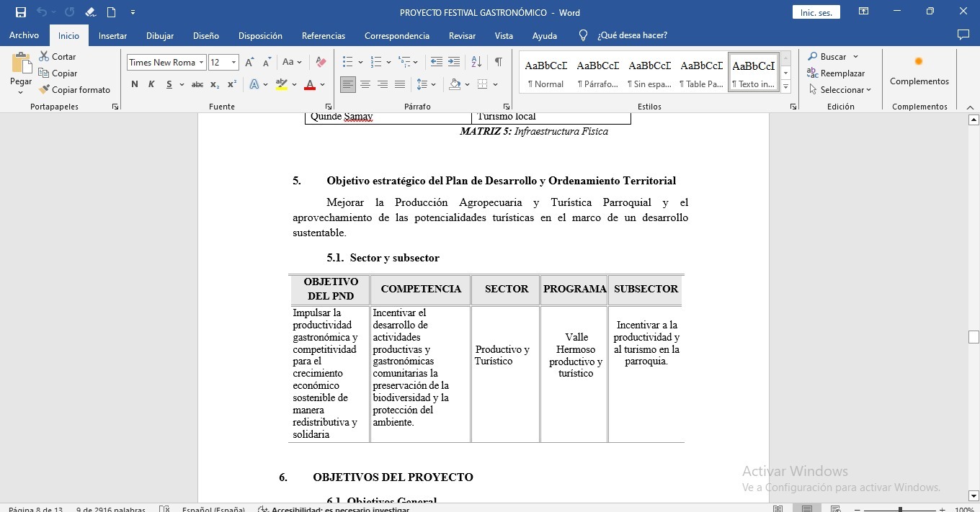Center align the paragraph

click(x=365, y=84)
